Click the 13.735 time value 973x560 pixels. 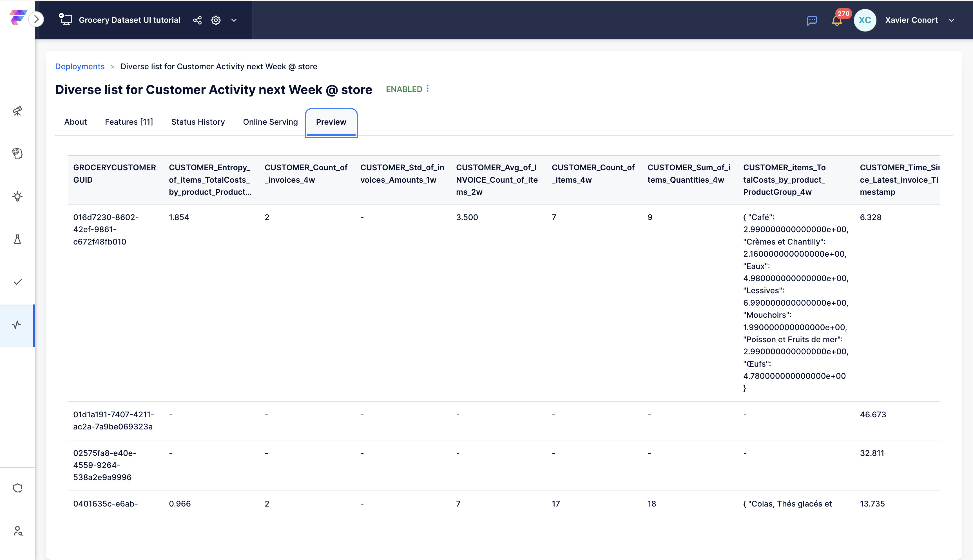872,504
